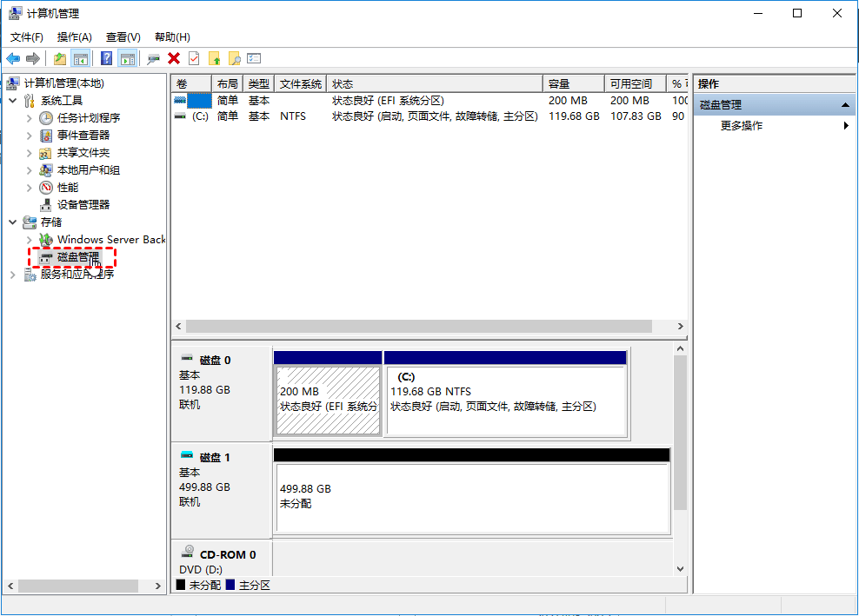
Task: Expand the 事件查看器 node
Action: [x=29, y=136]
